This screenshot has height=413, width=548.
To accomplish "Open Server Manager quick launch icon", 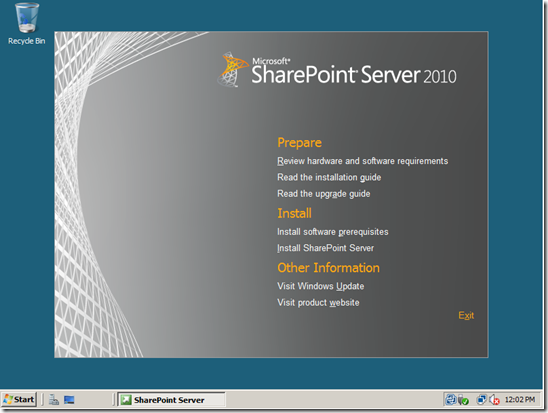I will click(54, 399).
